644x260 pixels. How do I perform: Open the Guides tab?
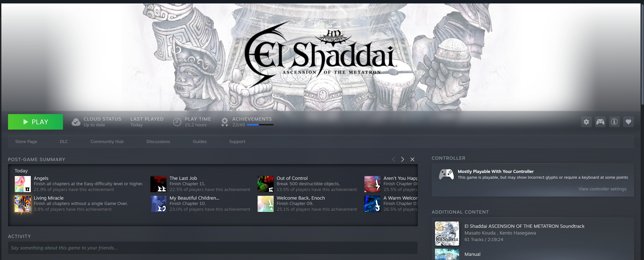click(200, 142)
